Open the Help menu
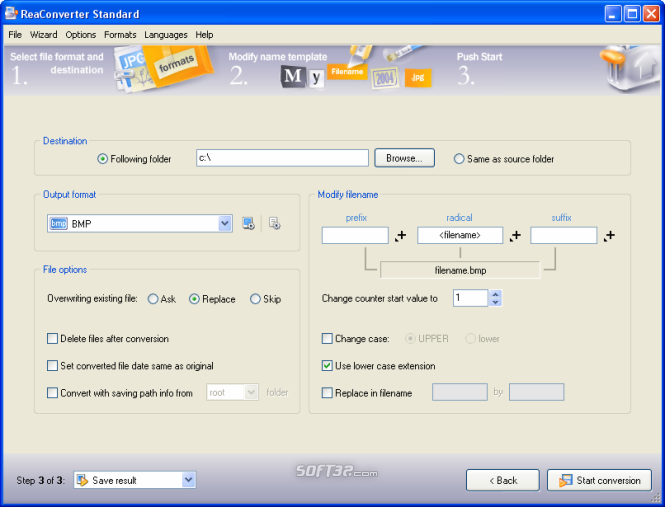 point(204,35)
